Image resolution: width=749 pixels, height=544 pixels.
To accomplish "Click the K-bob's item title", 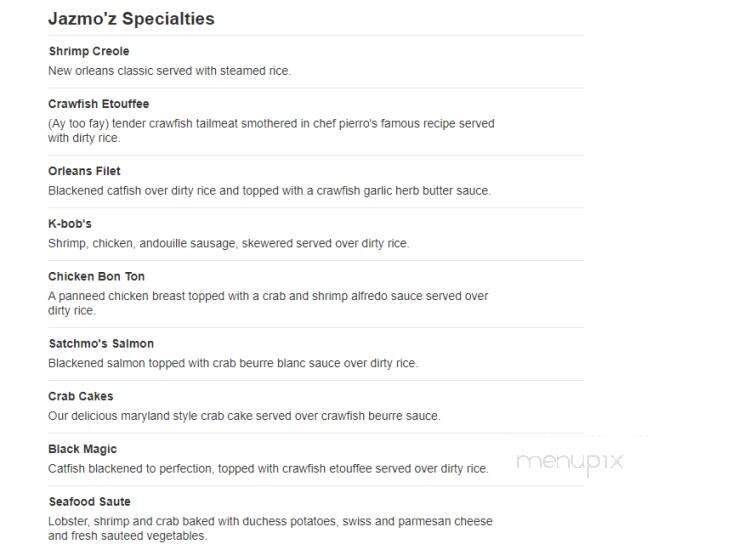I will pyautogui.click(x=70, y=224).
